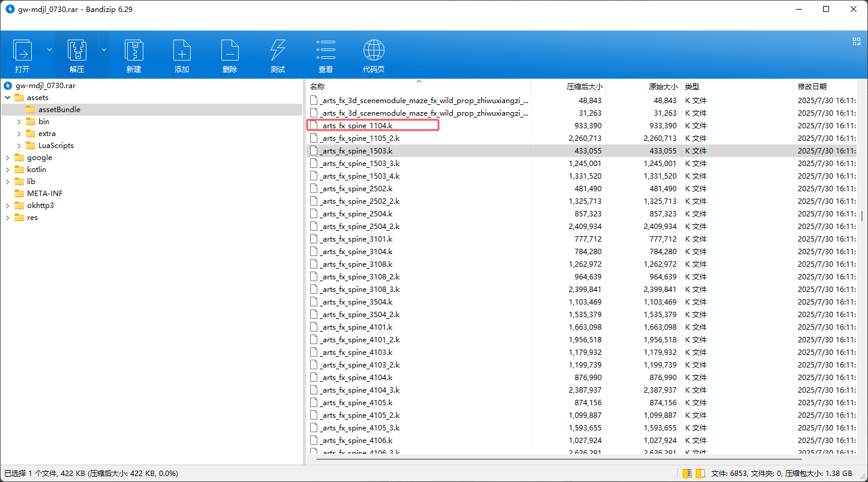Select file _arts_fx_spine_4106.k
Screen dimensions: 868x482
(x=356, y=441)
